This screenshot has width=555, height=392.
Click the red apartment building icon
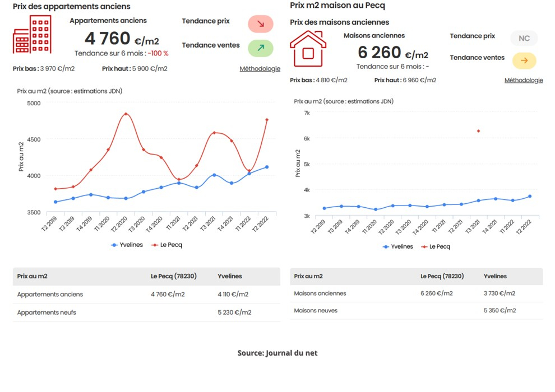(32, 35)
